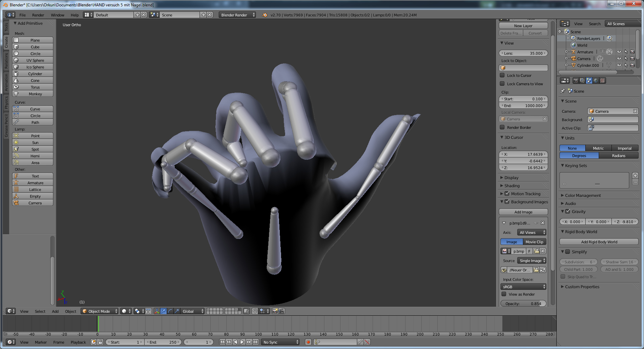This screenshot has width=644, height=349.
Task: Click the Monkey mesh primitive button
Action: tap(33, 94)
